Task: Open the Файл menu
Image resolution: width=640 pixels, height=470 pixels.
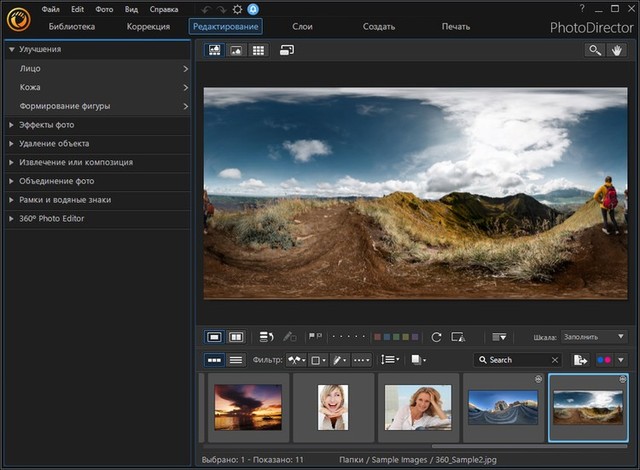Action: [x=50, y=9]
